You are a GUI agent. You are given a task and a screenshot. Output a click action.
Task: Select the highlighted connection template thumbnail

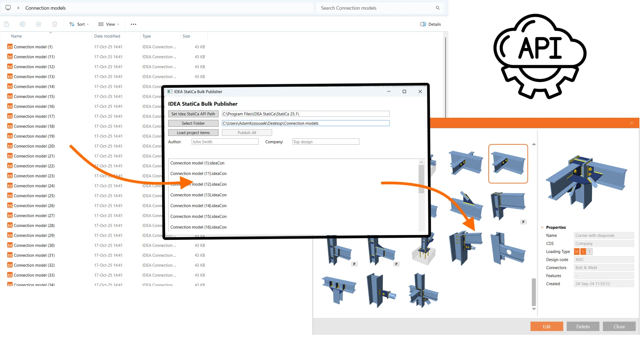pyautogui.click(x=508, y=164)
